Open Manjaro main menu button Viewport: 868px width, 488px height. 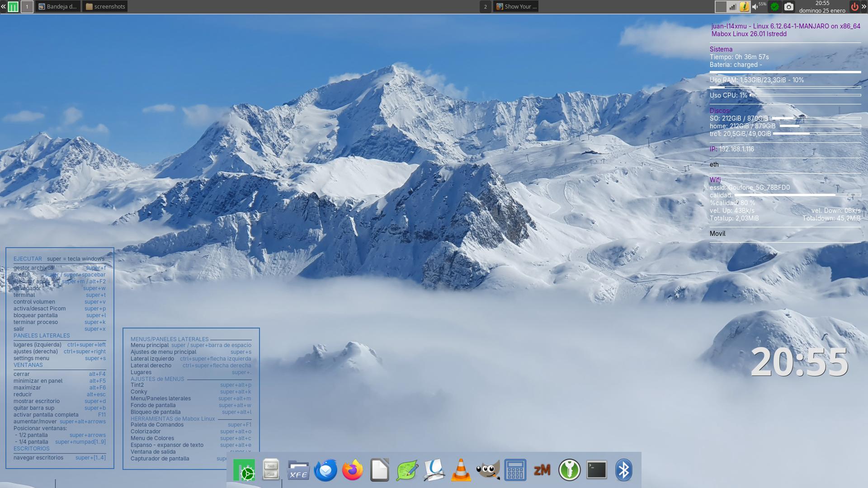[13, 7]
